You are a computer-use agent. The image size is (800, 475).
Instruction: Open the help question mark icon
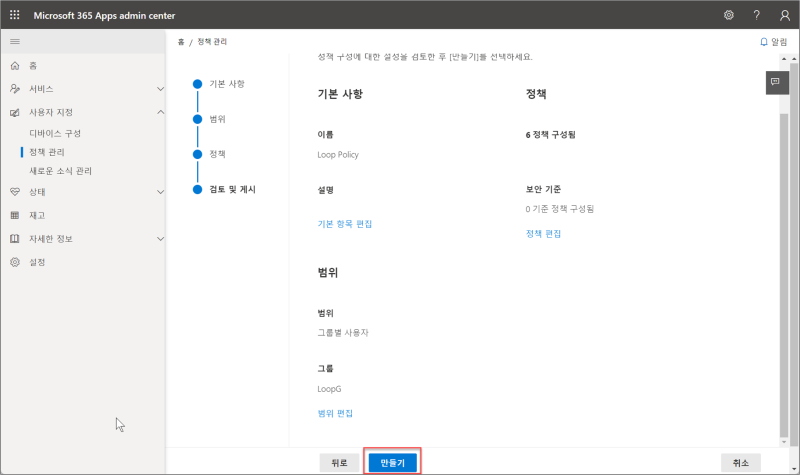757,15
